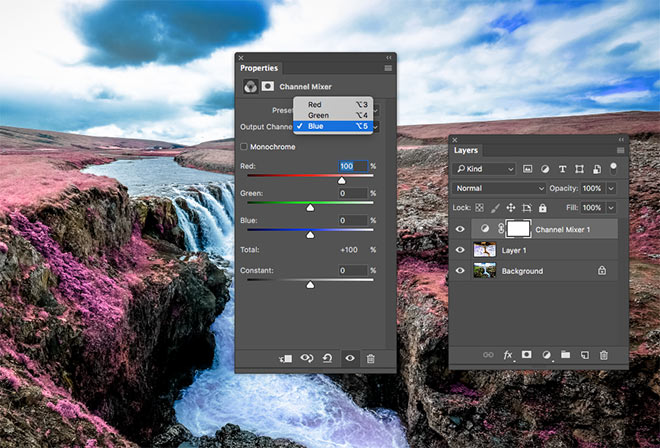The width and height of the screenshot is (660, 448).
Task: Lock position move icon
Action: click(511, 208)
